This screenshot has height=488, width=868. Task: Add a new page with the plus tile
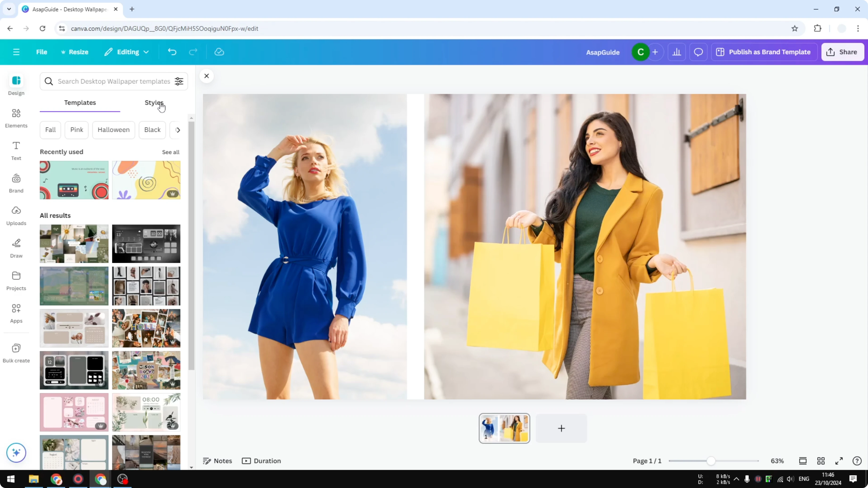tap(561, 428)
